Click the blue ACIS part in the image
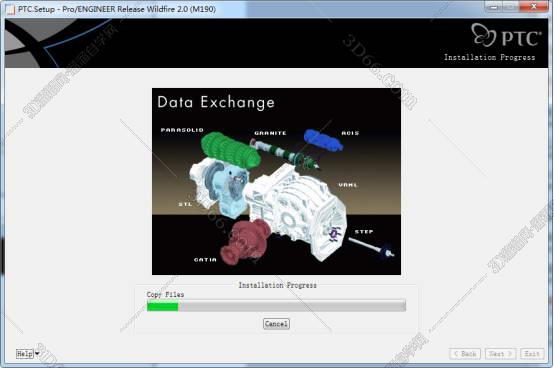This screenshot has width=554, height=368. [x=323, y=140]
